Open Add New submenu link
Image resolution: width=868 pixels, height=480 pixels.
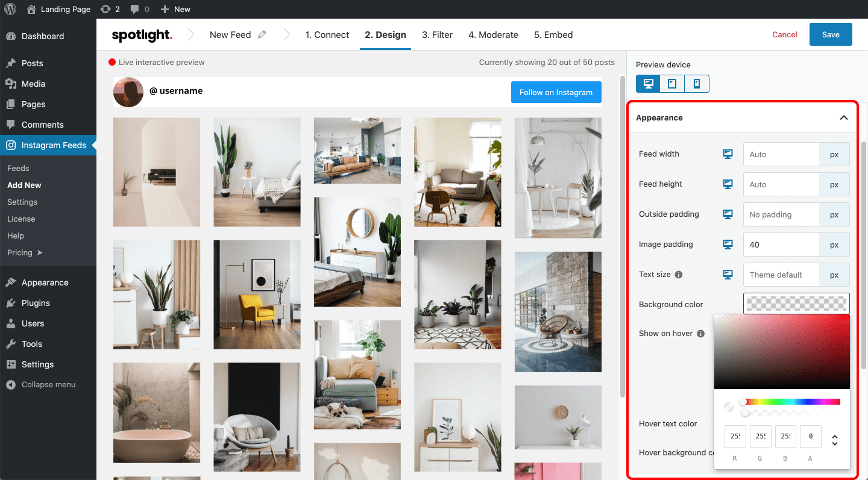[24, 185]
